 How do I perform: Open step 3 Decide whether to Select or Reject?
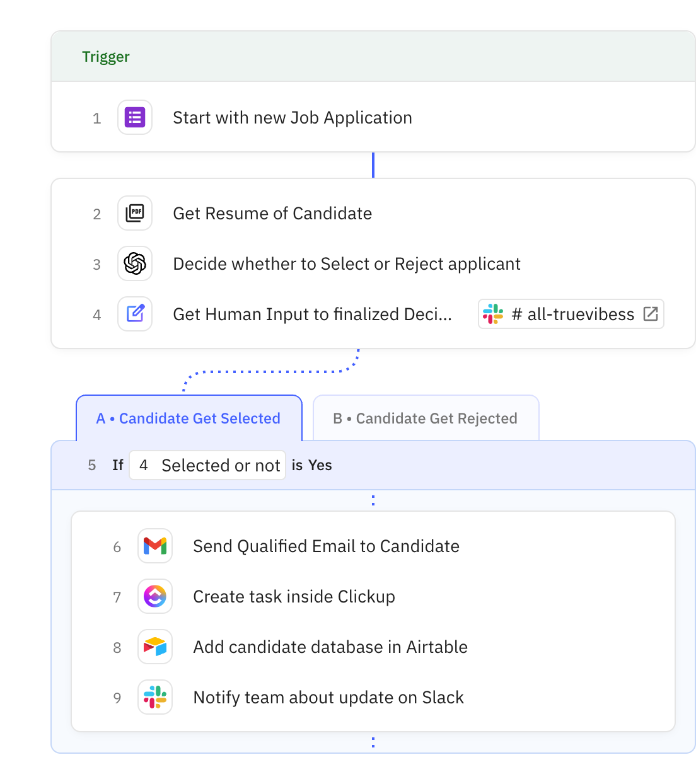[x=347, y=263]
